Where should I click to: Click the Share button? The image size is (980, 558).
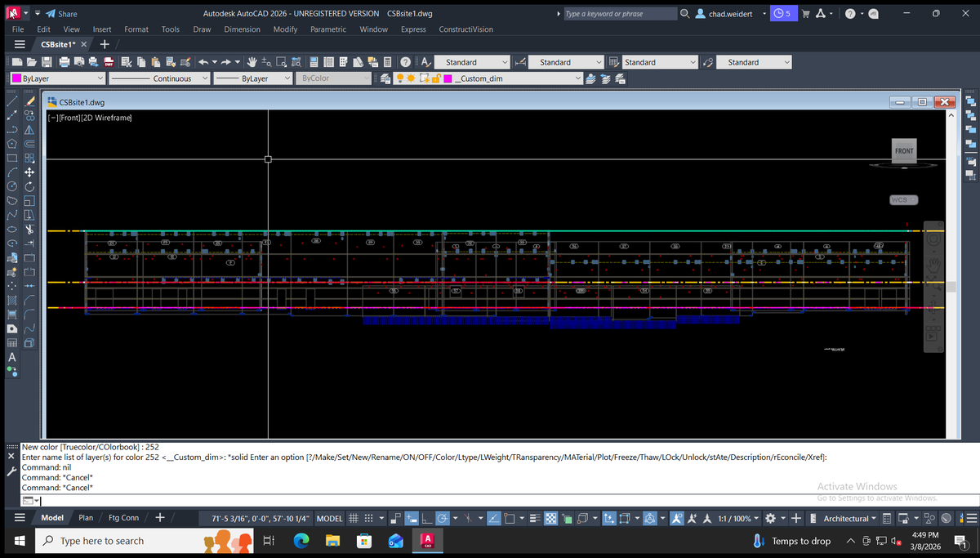tap(61, 14)
